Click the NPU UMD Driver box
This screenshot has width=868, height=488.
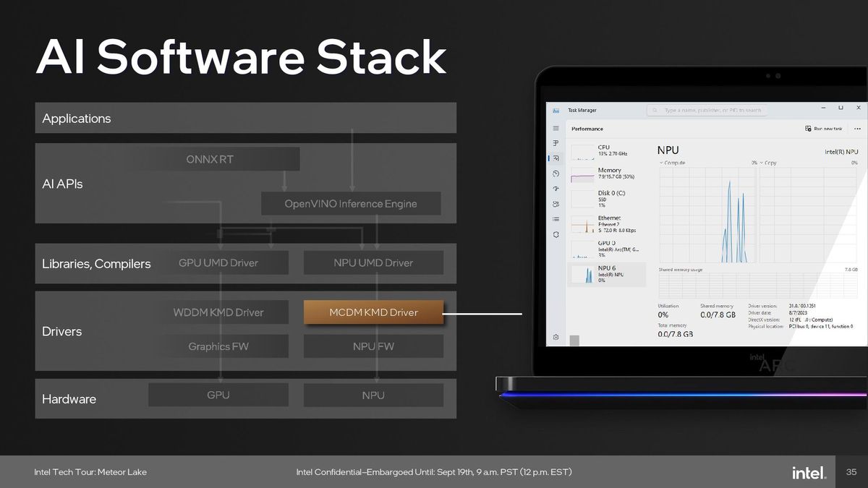point(374,262)
